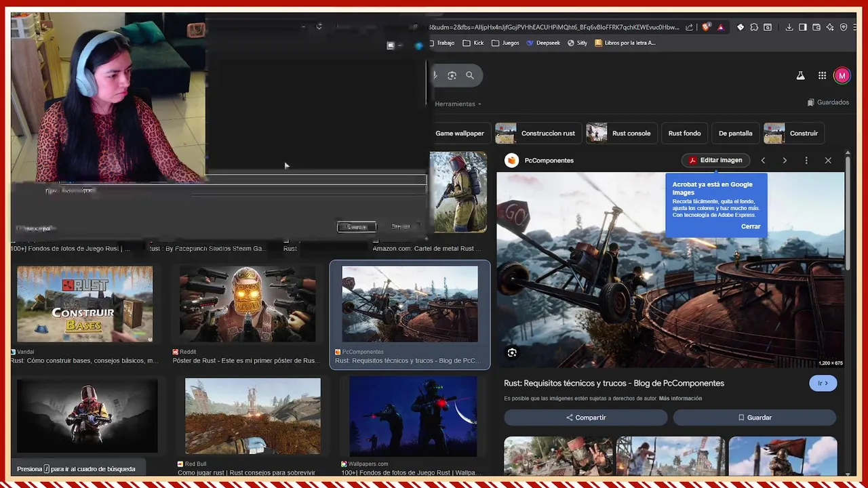The height and width of the screenshot is (488, 868).
Task: Open the third related image with the red flag
Action: 783,455
